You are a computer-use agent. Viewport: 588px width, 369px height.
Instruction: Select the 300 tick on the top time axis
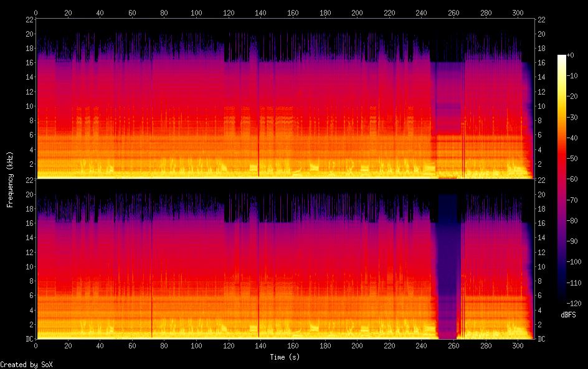(x=518, y=12)
